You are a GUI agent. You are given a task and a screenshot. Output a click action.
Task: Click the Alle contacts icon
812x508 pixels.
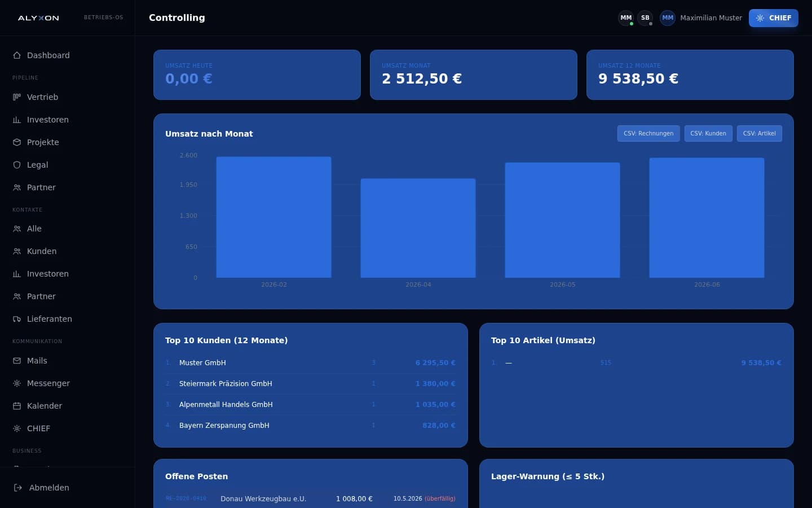coord(17,229)
